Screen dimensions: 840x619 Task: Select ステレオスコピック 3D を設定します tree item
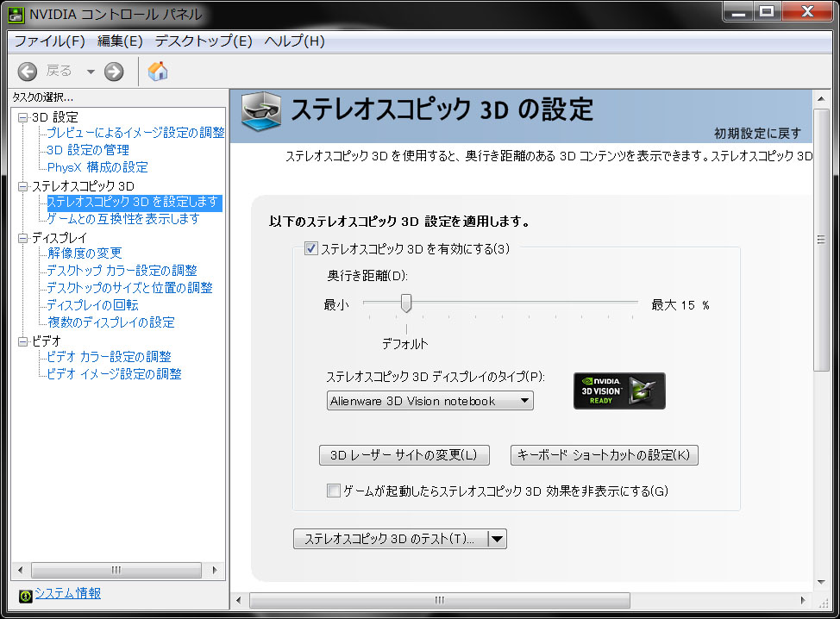(x=134, y=202)
